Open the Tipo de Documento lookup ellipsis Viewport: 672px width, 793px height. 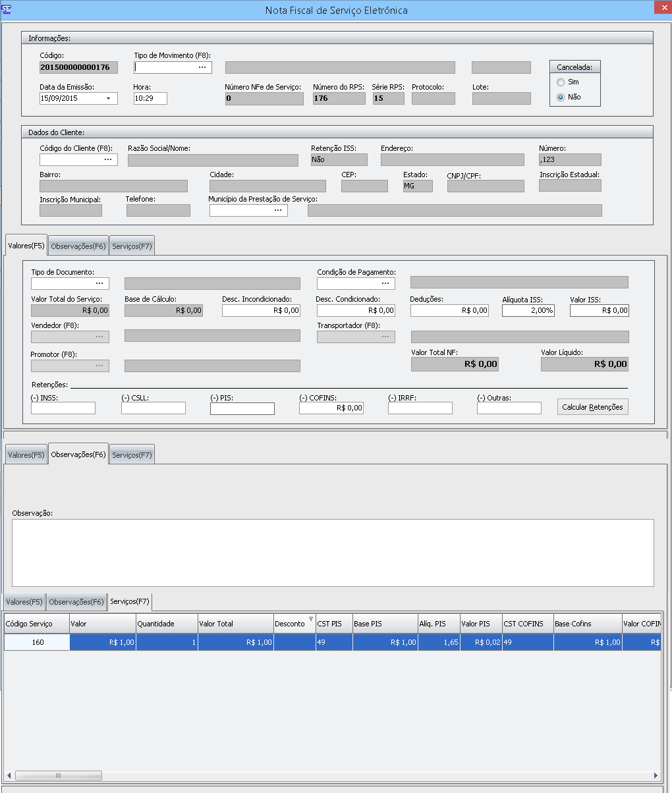click(99, 283)
